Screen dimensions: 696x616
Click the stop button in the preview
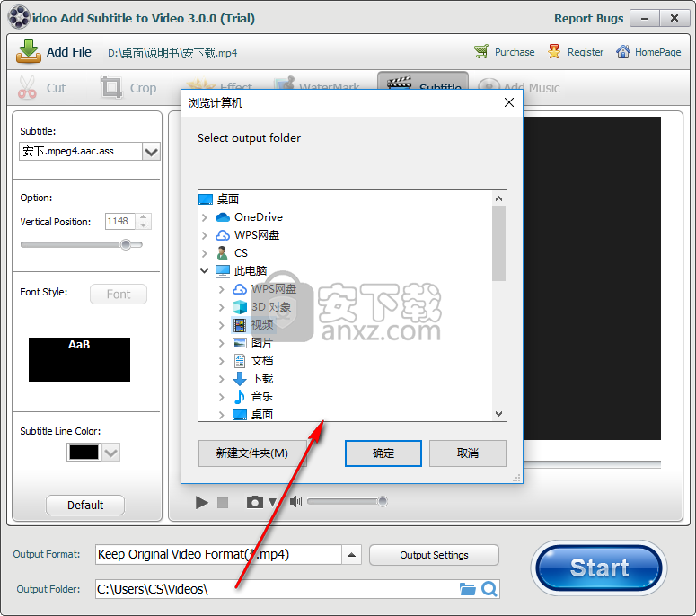pos(223,502)
